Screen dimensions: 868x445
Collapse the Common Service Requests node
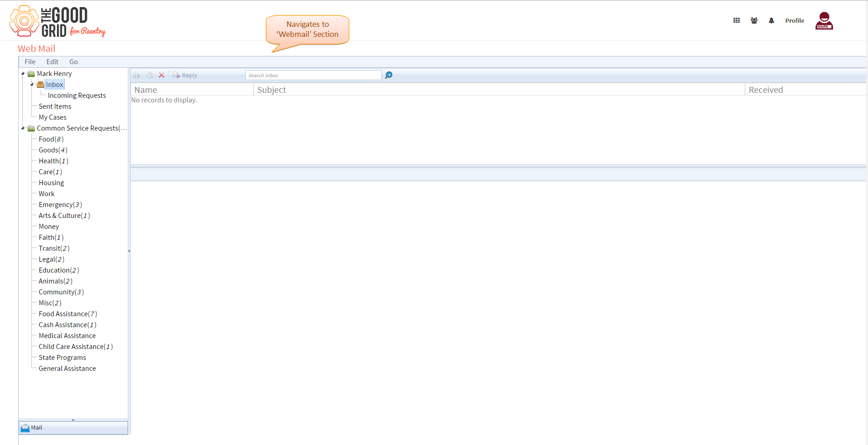pos(23,128)
